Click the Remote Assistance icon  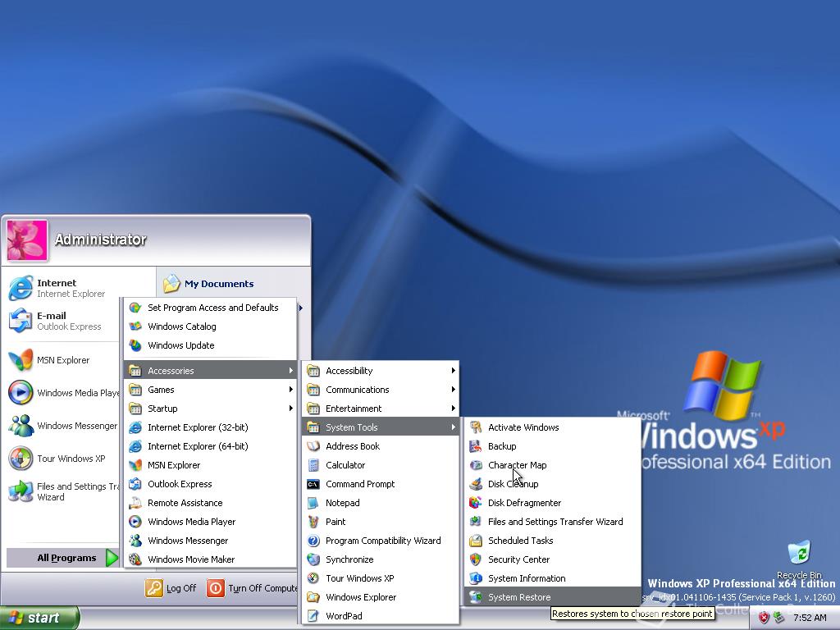(x=135, y=503)
